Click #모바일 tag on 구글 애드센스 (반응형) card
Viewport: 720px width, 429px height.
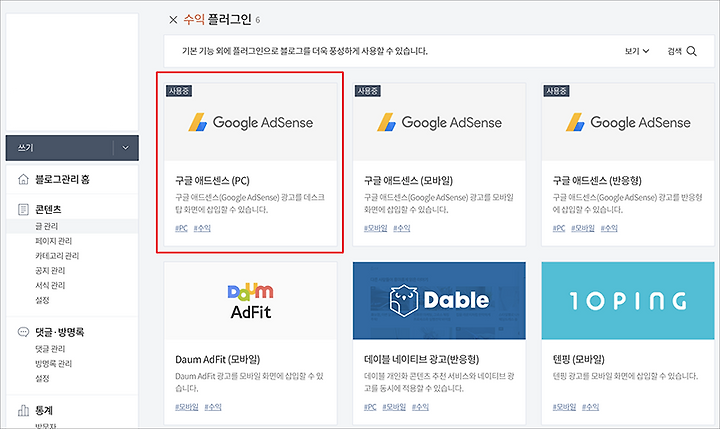pos(583,228)
